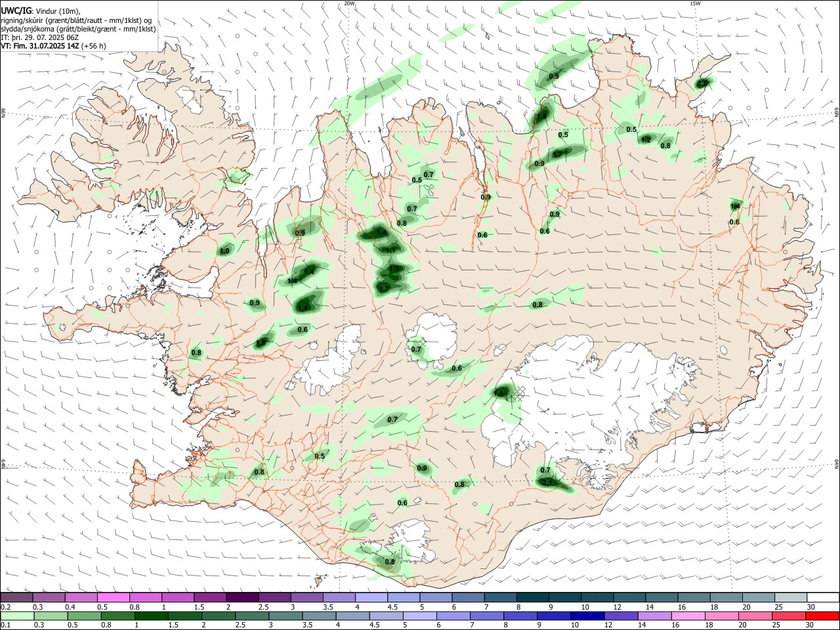Click the 'IT: þri. 29. 07. 2025 06Z' line
Image resolution: width=840 pixels, height=630 pixels.
(40, 37)
